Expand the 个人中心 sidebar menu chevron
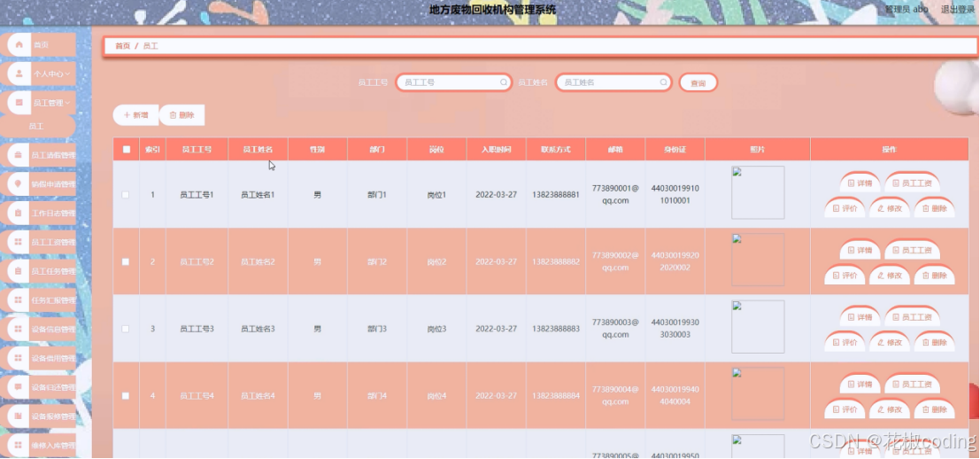 tap(67, 74)
